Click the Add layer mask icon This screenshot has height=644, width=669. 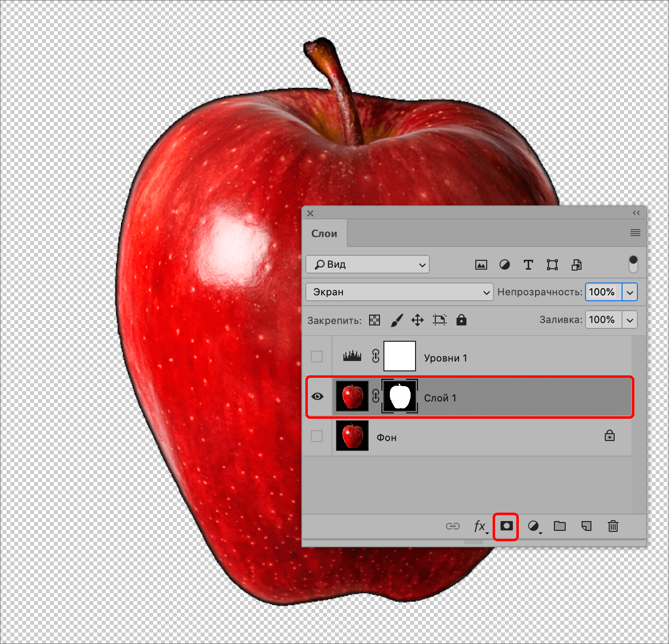click(x=505, y=526)
